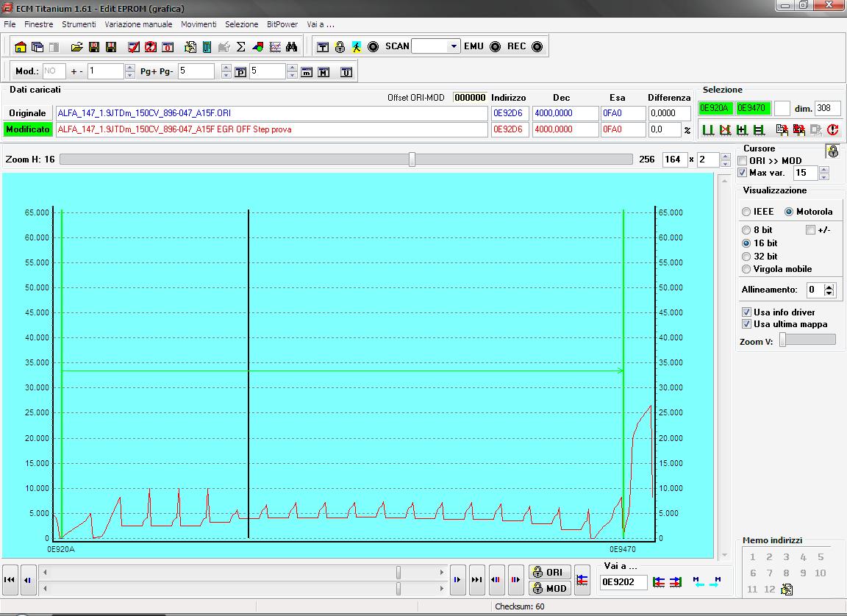This screenshot has width=847, height=616.
Task: Open the SCAN dropdown list
Action: (454, 46)
